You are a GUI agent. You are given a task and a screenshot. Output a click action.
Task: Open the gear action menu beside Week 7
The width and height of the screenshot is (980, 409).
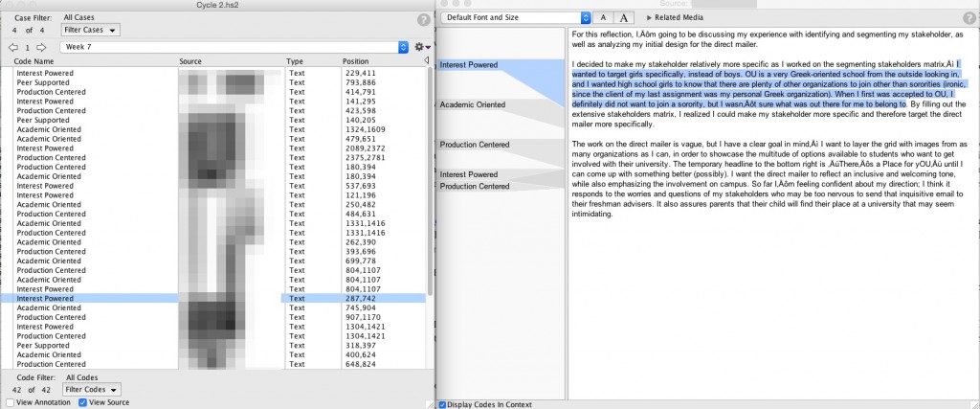click(x=422, y=47)
